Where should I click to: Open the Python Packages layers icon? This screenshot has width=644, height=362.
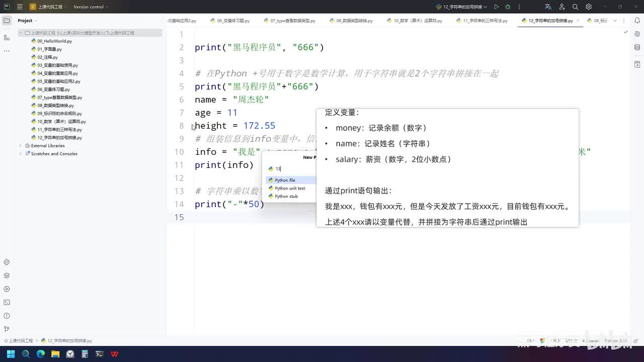click(7, 276)
